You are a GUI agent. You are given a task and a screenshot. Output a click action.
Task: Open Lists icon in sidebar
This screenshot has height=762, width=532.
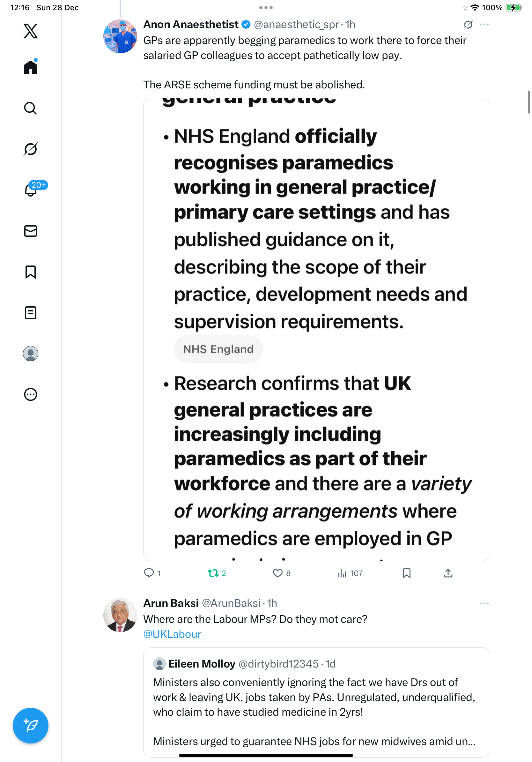point(31,313)
